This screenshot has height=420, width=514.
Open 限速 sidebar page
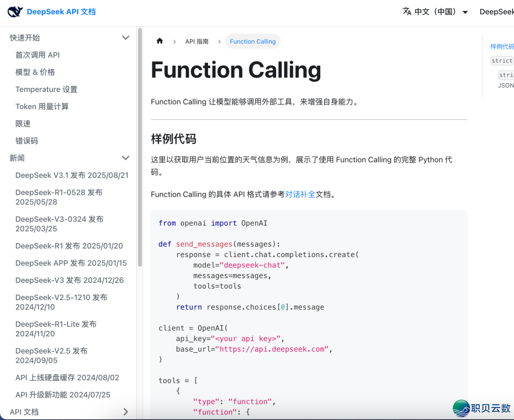click(23, 124)
